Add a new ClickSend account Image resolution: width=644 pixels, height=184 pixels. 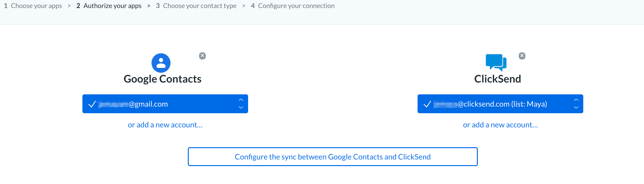pos(500,125)
